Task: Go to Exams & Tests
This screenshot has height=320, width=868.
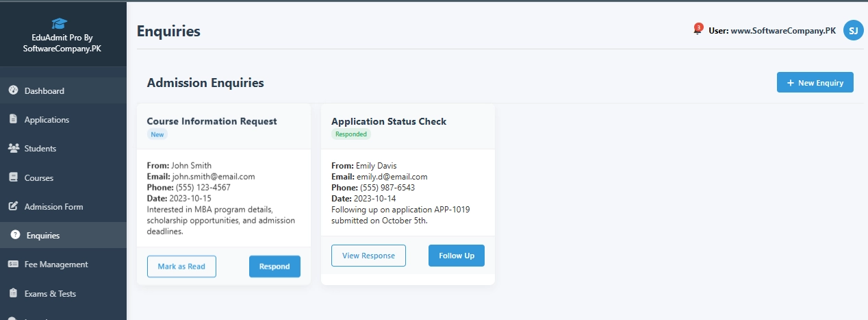Action: [63, 293]
